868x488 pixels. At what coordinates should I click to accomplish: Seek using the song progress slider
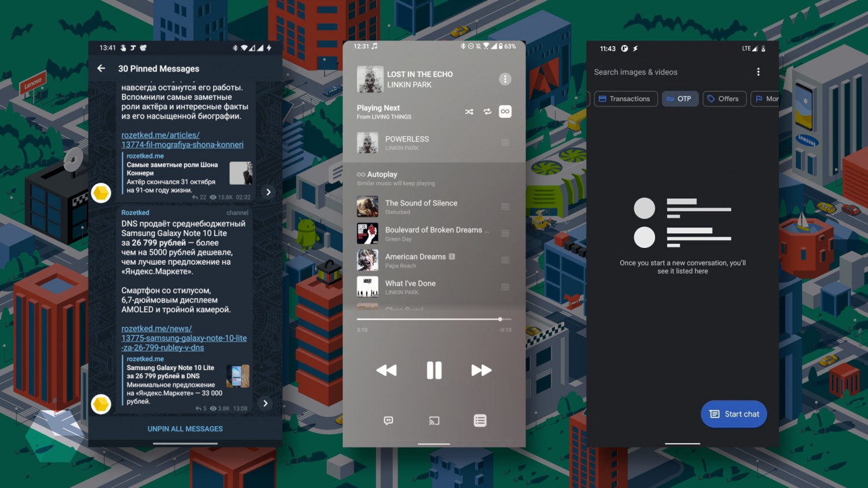tap(434, 319)
